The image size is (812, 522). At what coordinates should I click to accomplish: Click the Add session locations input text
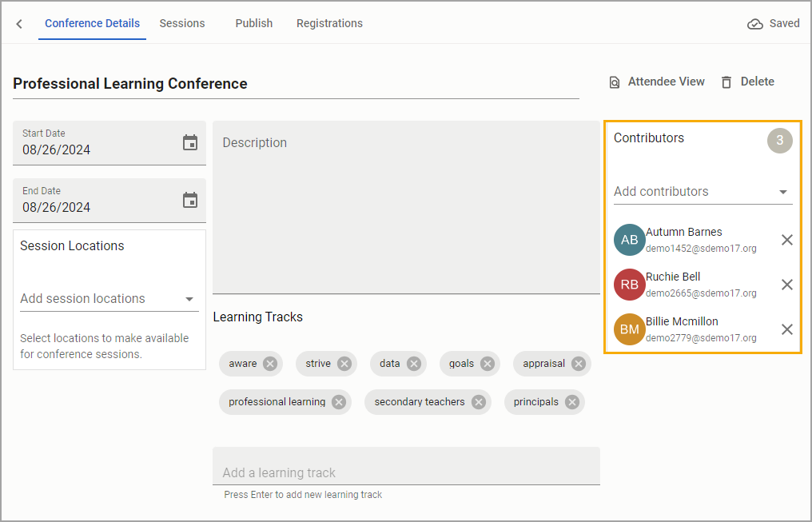[82, 299]
